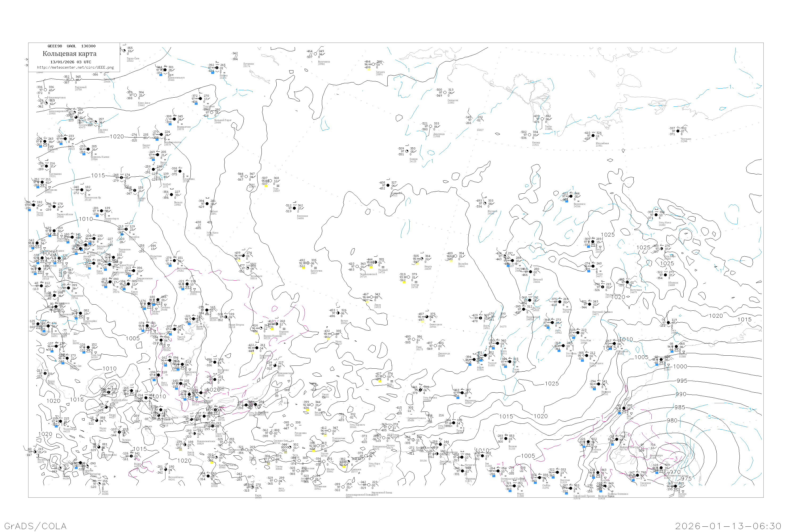
Task: Click the Аян station filled circle
Action: coord(624,409)
